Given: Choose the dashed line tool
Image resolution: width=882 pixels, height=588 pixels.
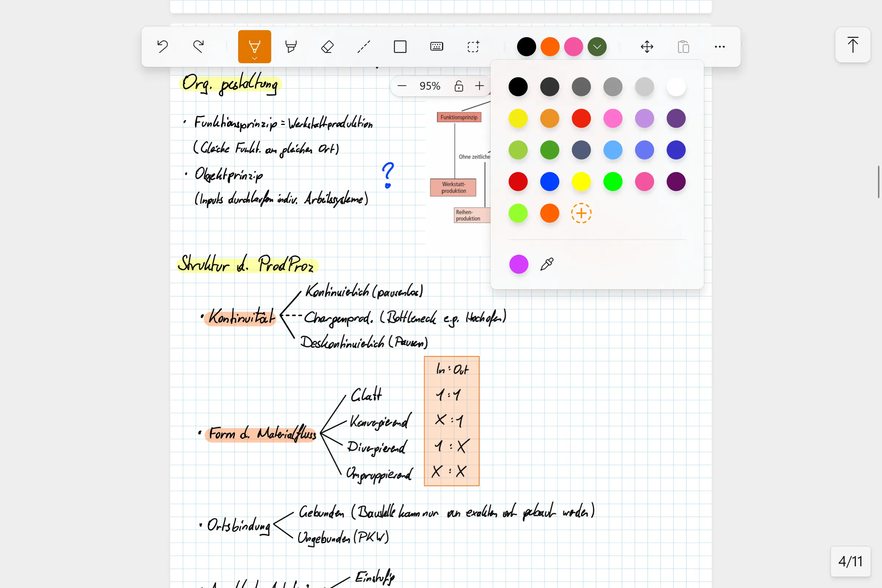Looking at the screenshot, I should pos(364,47).
